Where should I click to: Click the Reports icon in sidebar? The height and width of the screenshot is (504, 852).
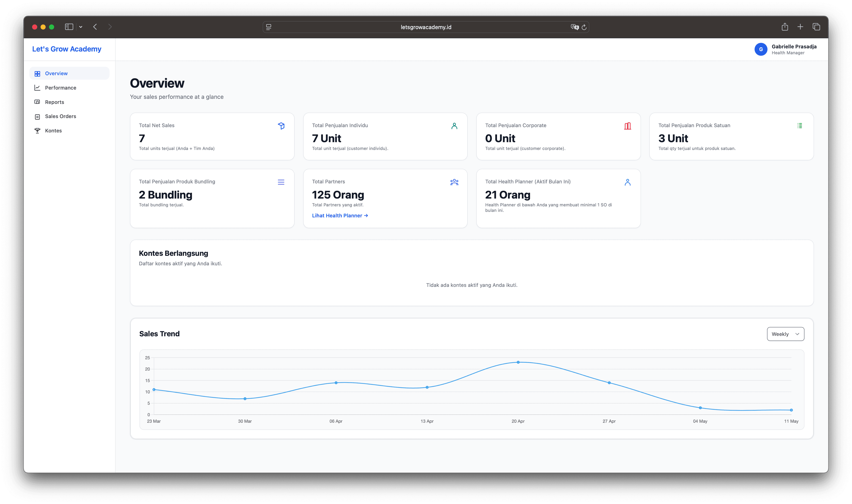37,102
